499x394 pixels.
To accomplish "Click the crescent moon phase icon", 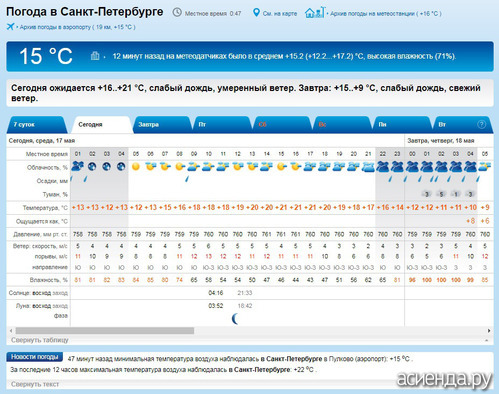I will coord(235,319).
